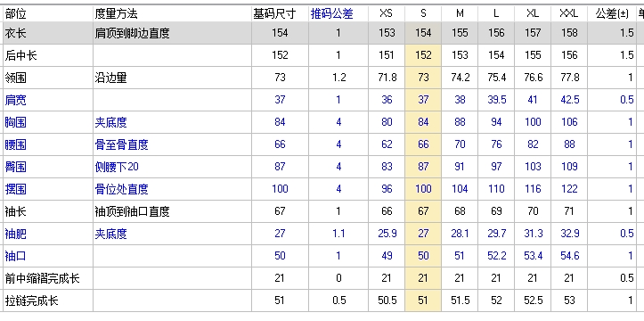Select the 腰围 grading tolerance cell

tap(338, 144)
